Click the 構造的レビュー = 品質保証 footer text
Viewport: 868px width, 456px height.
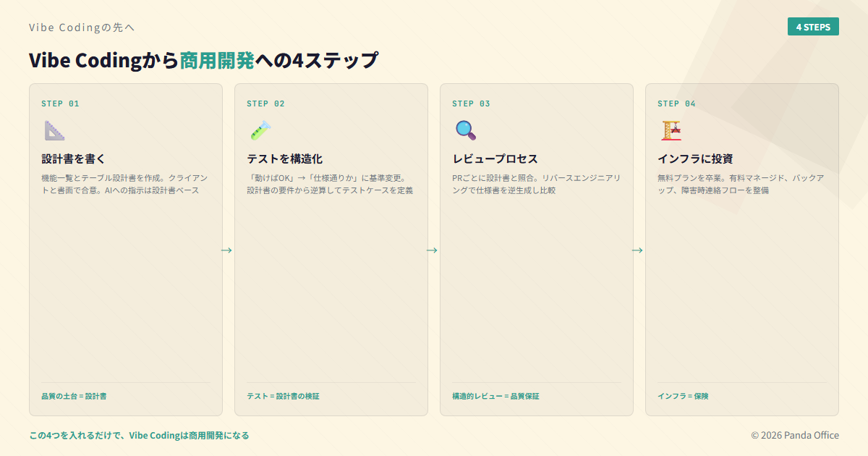(x=495, y=396)
